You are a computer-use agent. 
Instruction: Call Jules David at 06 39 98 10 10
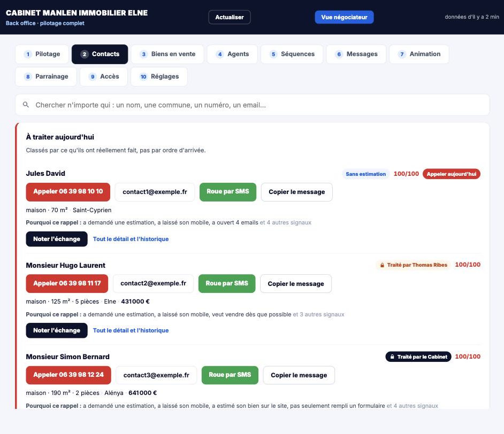coord(68,192)
